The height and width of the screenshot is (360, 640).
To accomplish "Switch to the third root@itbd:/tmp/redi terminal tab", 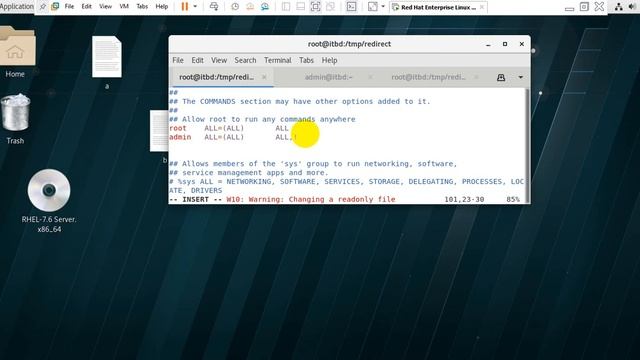I will [x=428, y=77].
